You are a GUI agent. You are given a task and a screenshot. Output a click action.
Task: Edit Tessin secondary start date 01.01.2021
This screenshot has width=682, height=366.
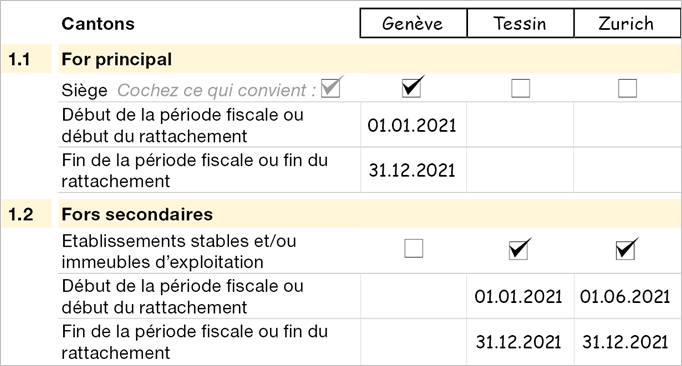[520, 296]
